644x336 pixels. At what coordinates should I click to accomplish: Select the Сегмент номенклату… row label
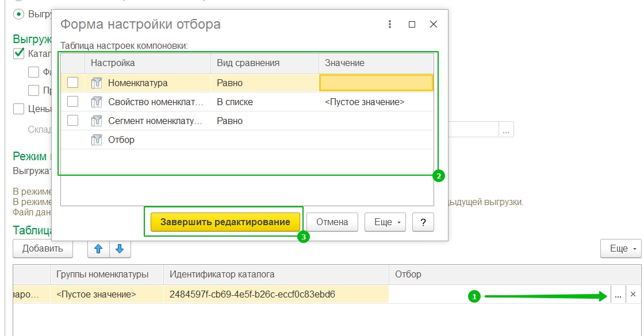pyautogui.click(x=155, y=121)
